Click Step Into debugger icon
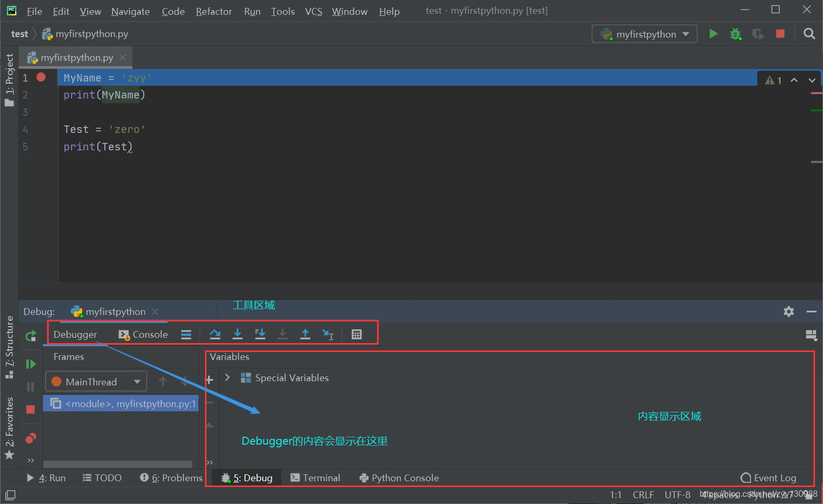823x504 pixels. click(x=238, y=334)
